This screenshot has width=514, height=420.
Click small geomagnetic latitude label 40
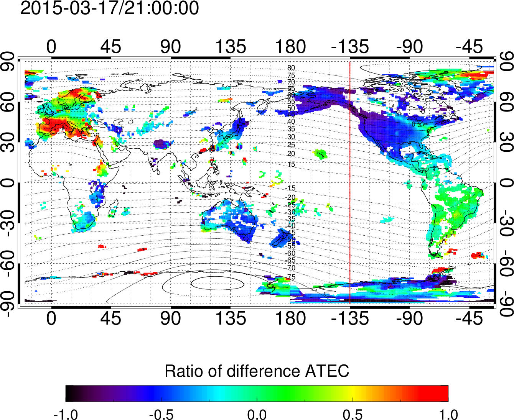pos(291,121)
